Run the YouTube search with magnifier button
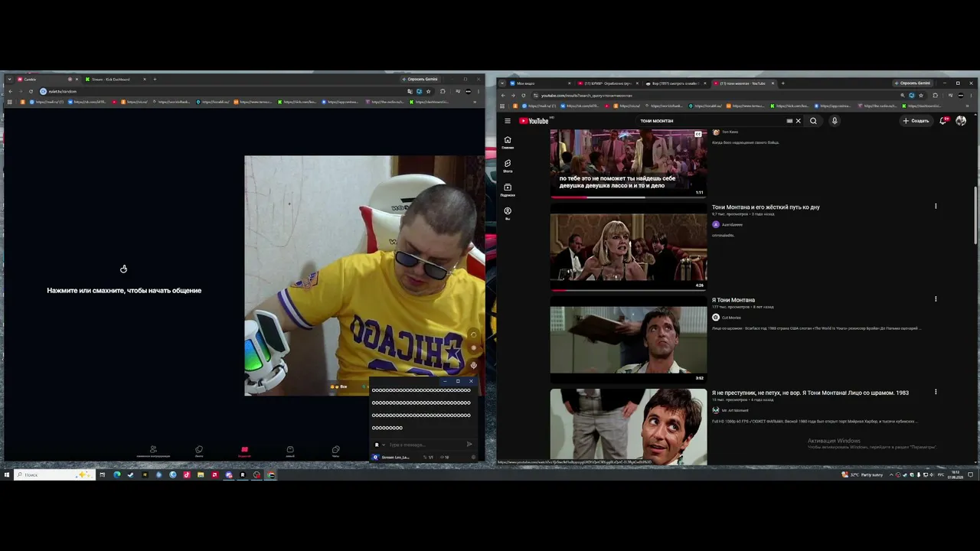The image size is (980, 551). [813, 121]
